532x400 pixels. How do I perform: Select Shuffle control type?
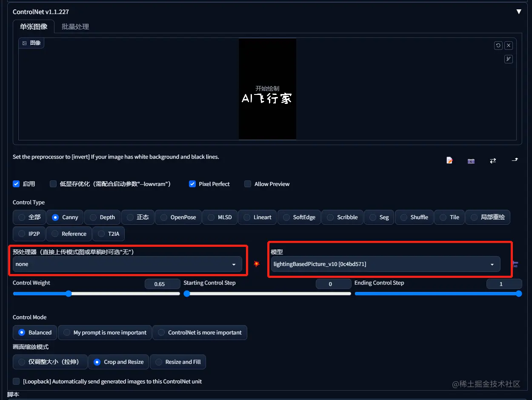[414, 217]
